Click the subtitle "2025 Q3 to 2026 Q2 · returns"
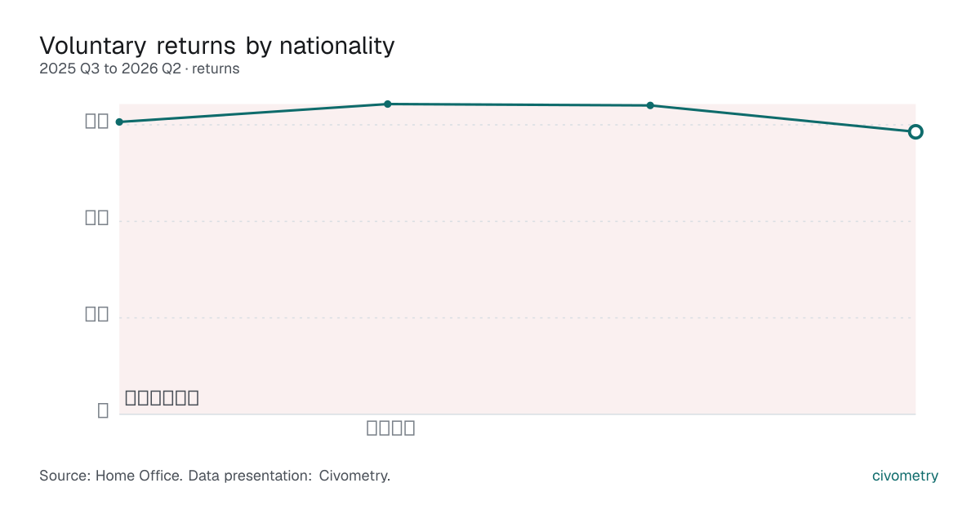Viewport: 980px width, 514px height. tap(140, 69)
